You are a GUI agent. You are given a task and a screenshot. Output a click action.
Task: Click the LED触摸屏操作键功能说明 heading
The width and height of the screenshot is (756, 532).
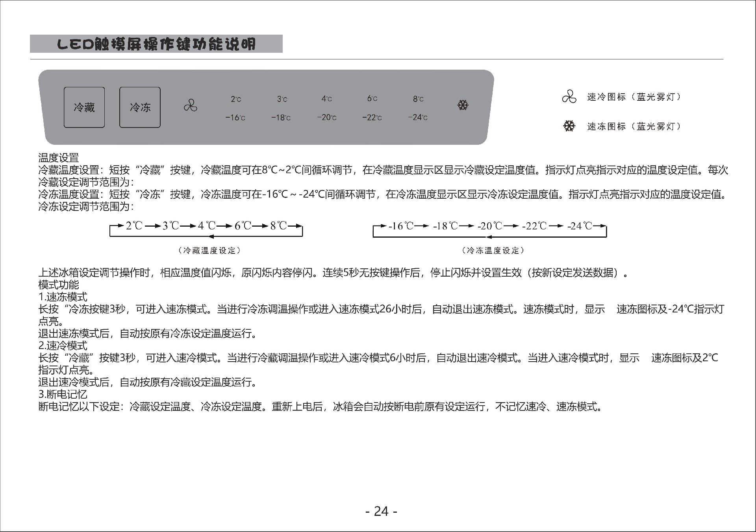pyautogui.click(x=156, y=44)
